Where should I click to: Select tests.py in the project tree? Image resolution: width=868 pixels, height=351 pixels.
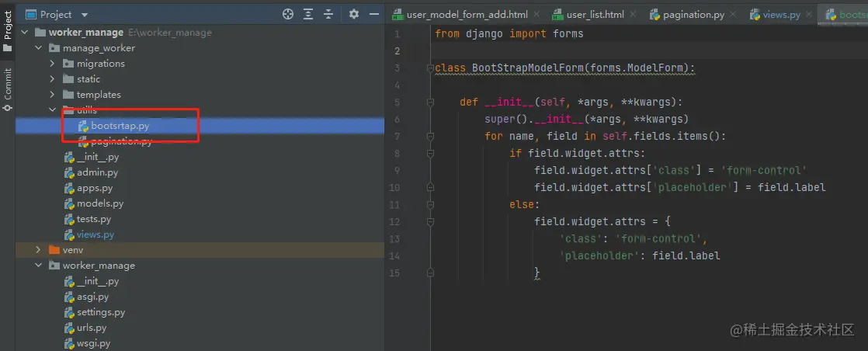200,219
